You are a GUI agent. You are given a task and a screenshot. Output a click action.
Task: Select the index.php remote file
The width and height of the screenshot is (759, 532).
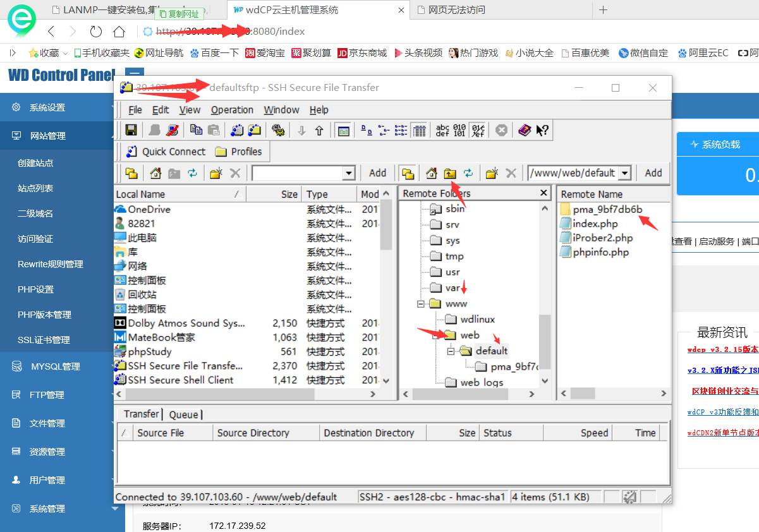point(595,224)
